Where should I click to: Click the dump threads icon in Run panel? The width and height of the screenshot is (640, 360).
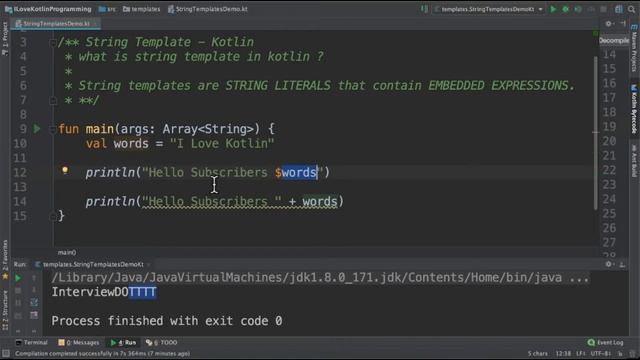pyautogui.click(x=18, y=315)
